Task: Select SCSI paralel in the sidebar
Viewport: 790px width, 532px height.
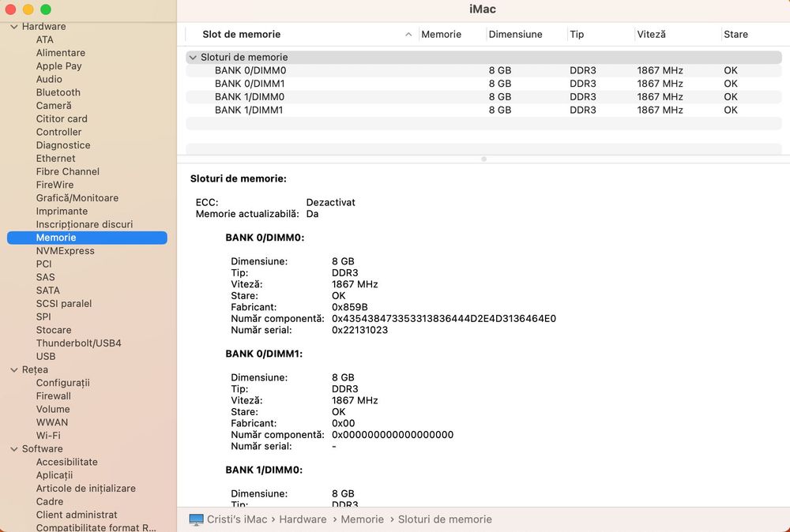Action: 63,304
